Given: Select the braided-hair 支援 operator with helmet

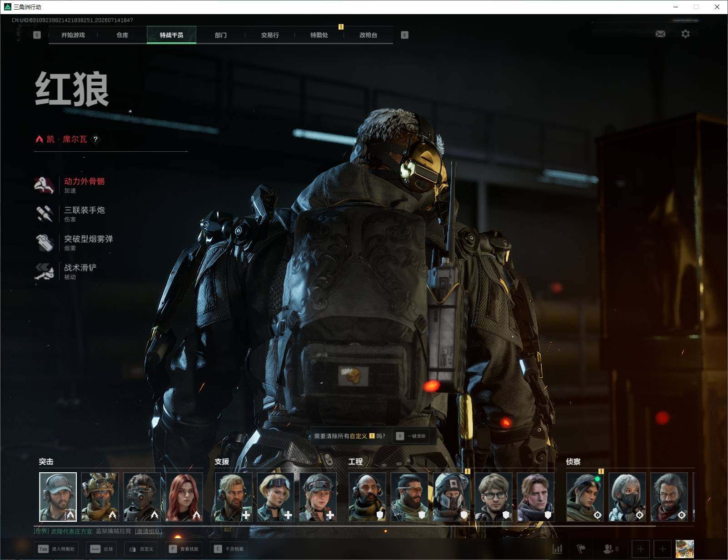Looking at the screenshot, I should tap(318, 497).
